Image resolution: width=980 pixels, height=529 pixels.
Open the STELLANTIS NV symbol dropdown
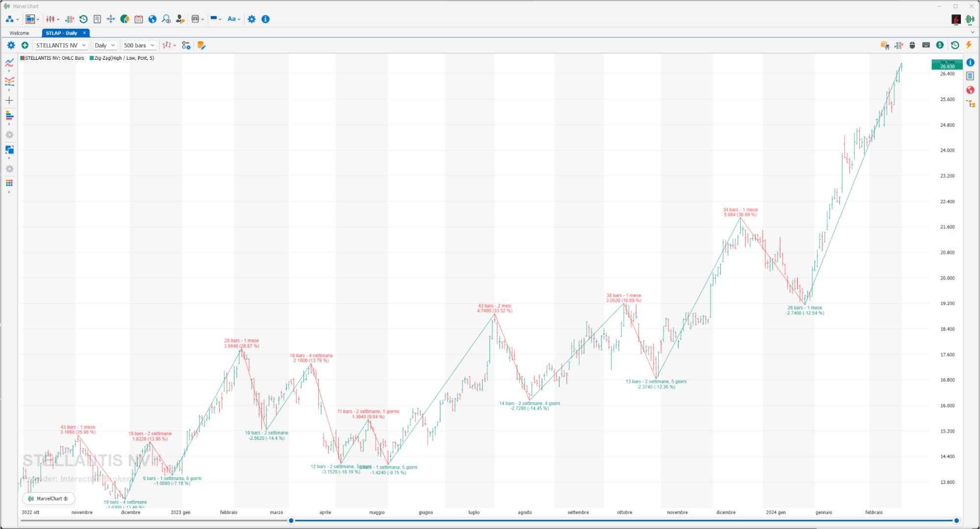(x=61, y=45)
